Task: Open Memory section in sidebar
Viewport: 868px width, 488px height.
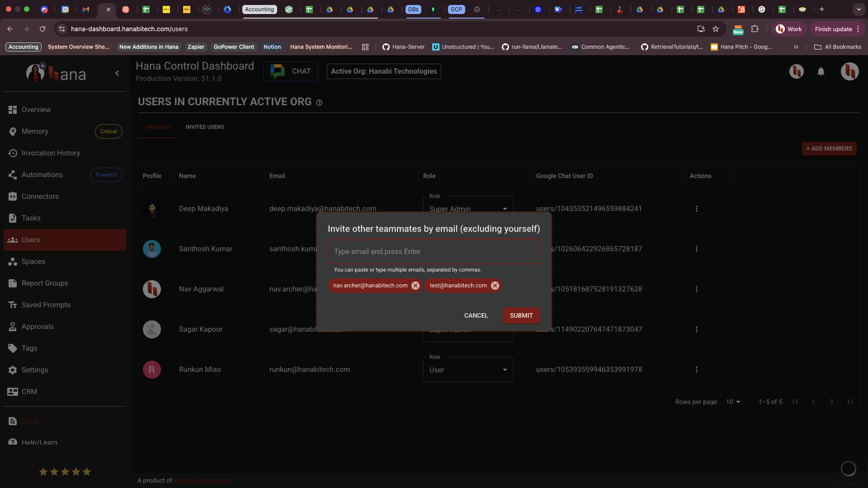Action: [65, 131]
